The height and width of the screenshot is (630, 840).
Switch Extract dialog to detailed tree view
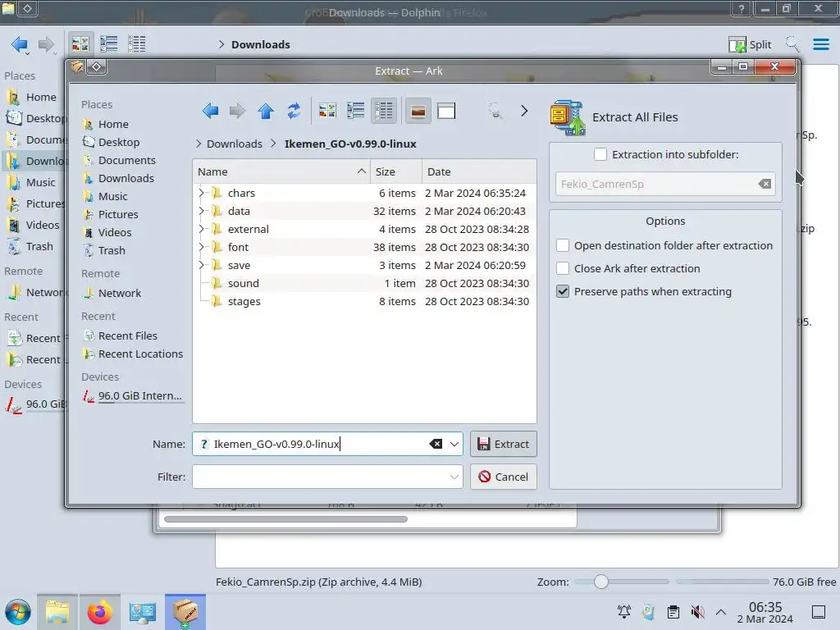(x=384, y=111)
